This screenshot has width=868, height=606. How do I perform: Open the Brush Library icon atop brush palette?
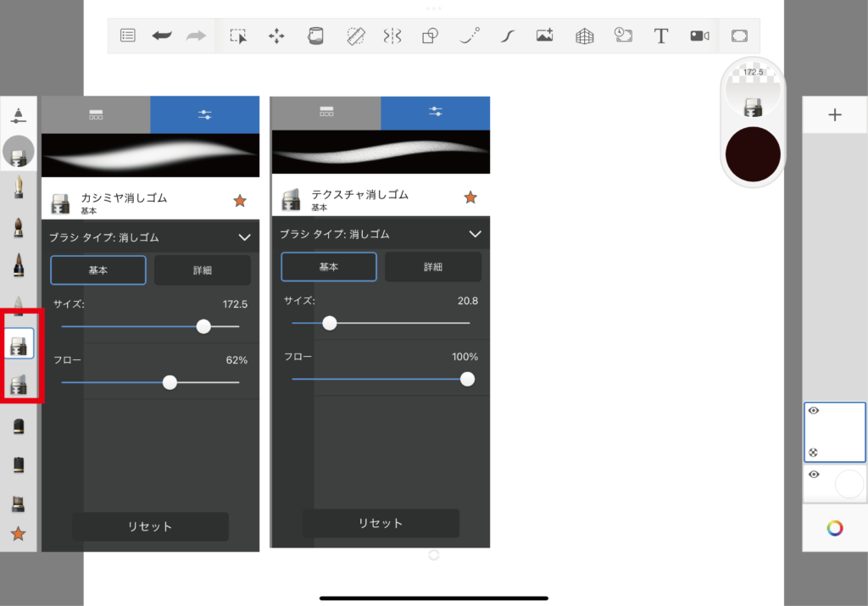tap(19, 115)
